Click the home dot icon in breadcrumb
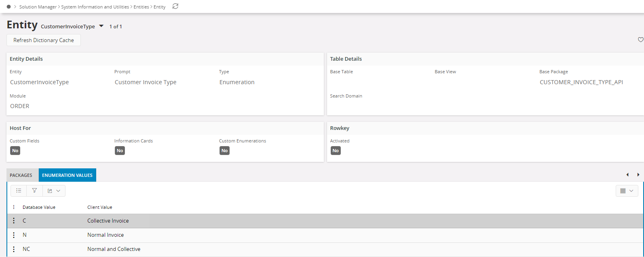Image resolution: width=644 pixels, height=257 pixels. (9, 7)
